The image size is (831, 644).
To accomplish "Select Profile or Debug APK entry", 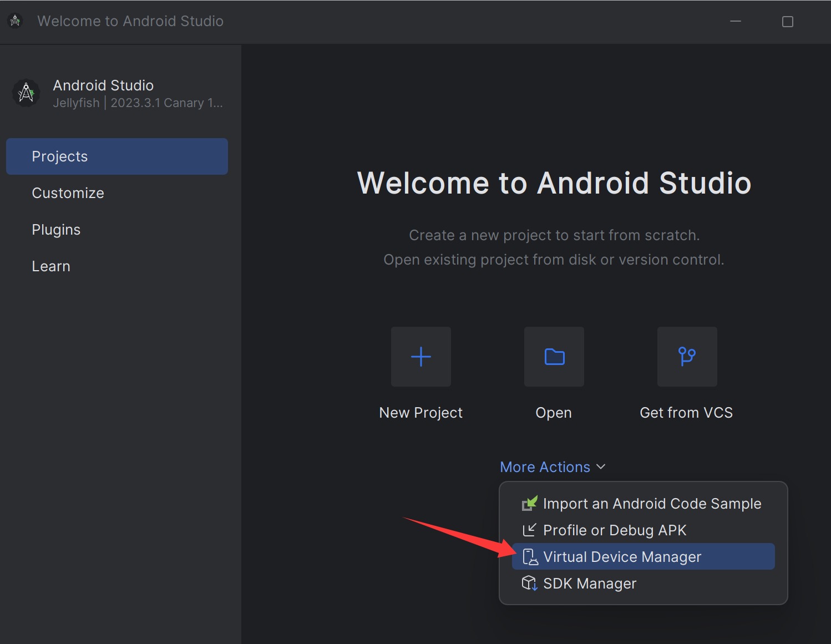I will click(643, 530).
